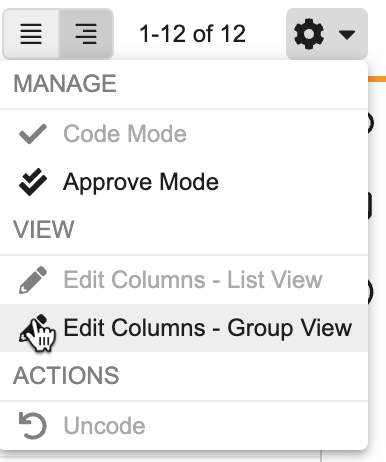The image size is (386, 462).
Task: Collapse the gear menu dropdown arrow
Action: coord(347,34)
